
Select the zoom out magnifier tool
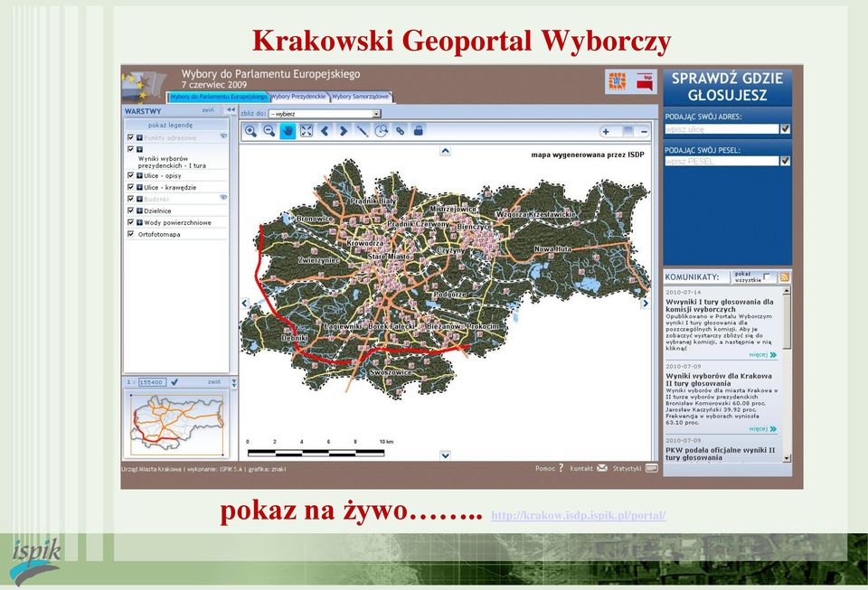tap(269, 131)
